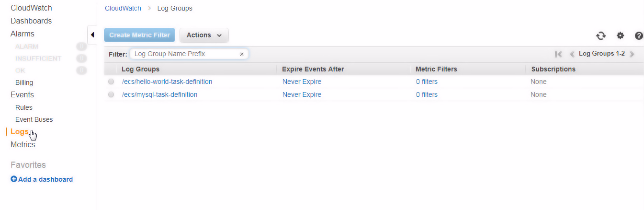Click the Metric Filters column header
The height and width of the screenshot is (210, 644).
point(436,69)
